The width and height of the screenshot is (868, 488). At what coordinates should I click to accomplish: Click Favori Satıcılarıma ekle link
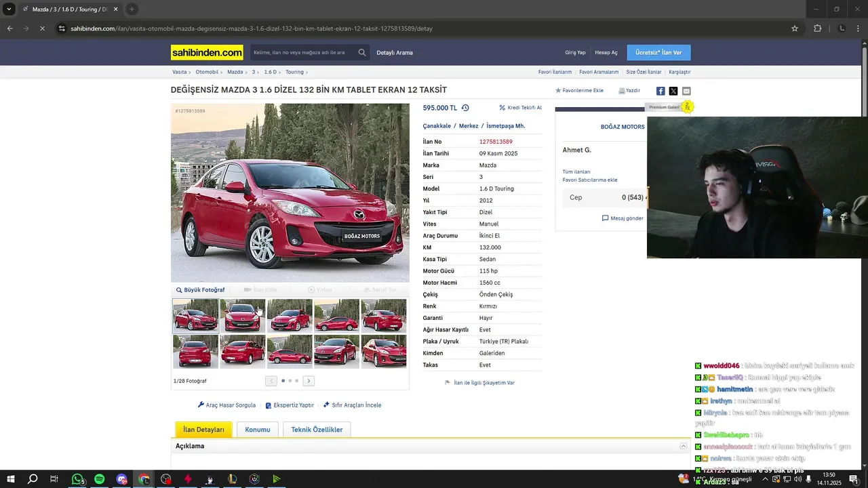click(x=590, y=180)
